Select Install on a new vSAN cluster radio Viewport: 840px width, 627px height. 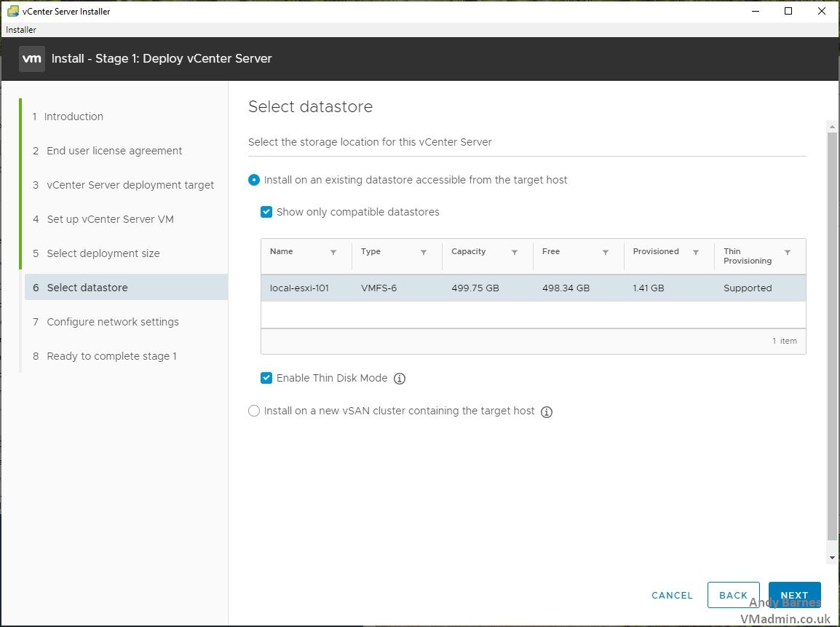coord(254,411)
